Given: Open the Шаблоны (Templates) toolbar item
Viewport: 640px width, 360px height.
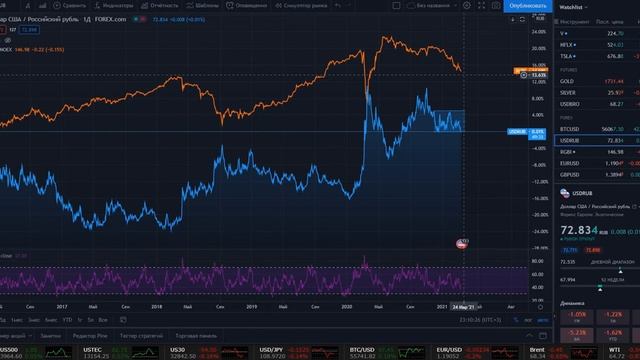Looking at the screenshot, I should 202,6.
